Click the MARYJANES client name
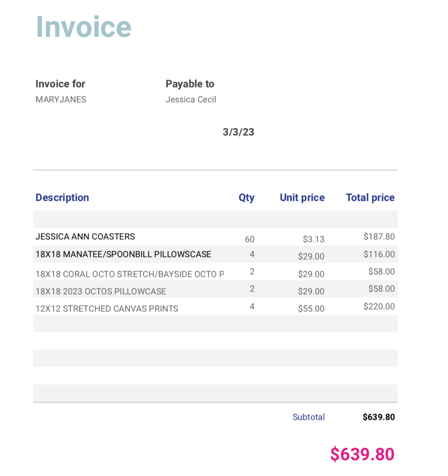Screen dimensions: 448x476 pos(61,100)
